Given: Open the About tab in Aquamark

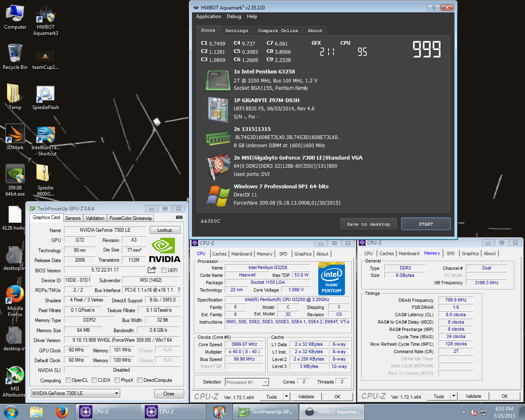Looking at the screenshot, I should (315, 30).
